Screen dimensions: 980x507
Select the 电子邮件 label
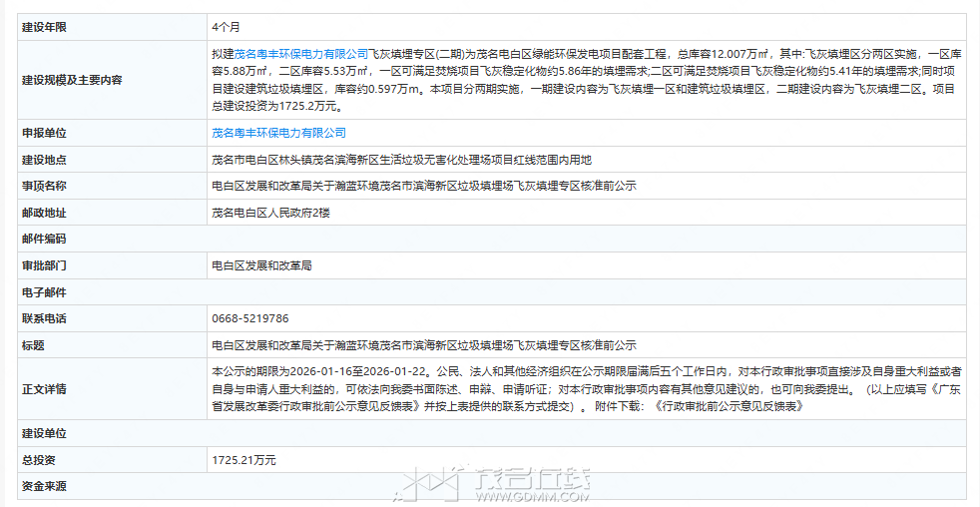44,292
